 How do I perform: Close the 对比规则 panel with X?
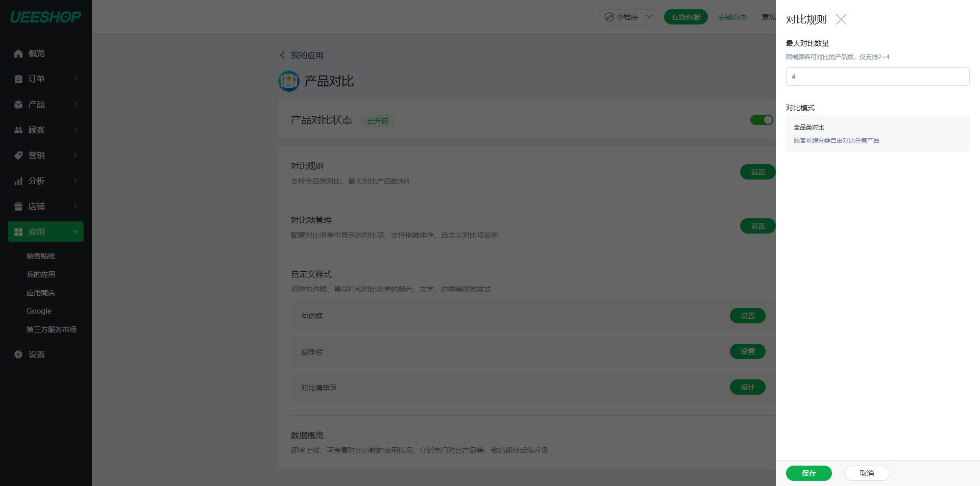841,19
